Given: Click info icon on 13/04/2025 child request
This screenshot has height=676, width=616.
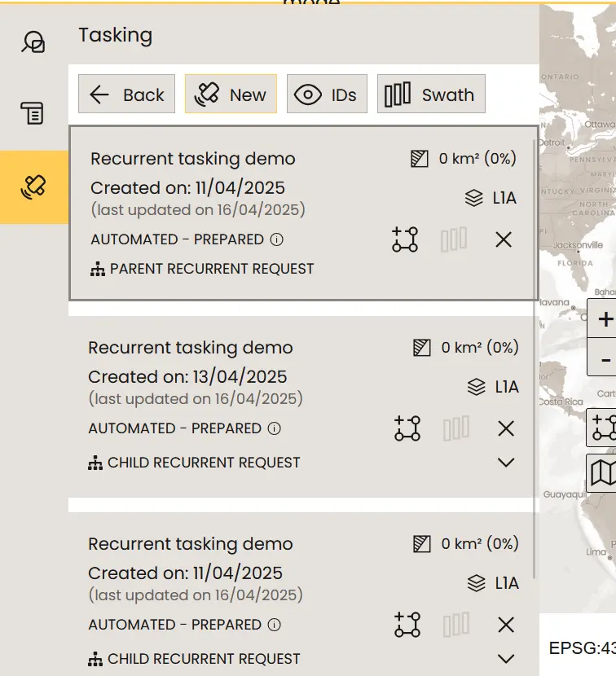Looking at the screenshot, I should coord(275,428).
